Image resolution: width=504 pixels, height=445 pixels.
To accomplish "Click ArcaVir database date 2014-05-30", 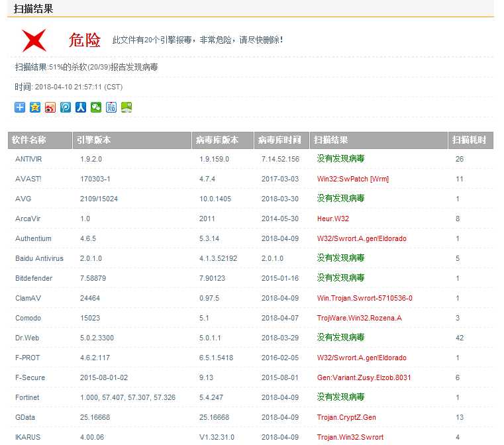I will [x=280, y=219].
